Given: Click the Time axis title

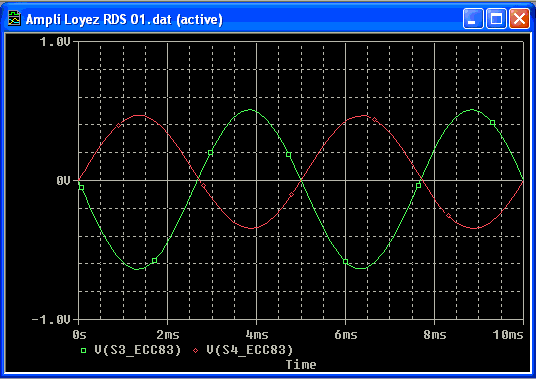Looking at the screenshot, I should pyautogui.click(x=301, y=365).
